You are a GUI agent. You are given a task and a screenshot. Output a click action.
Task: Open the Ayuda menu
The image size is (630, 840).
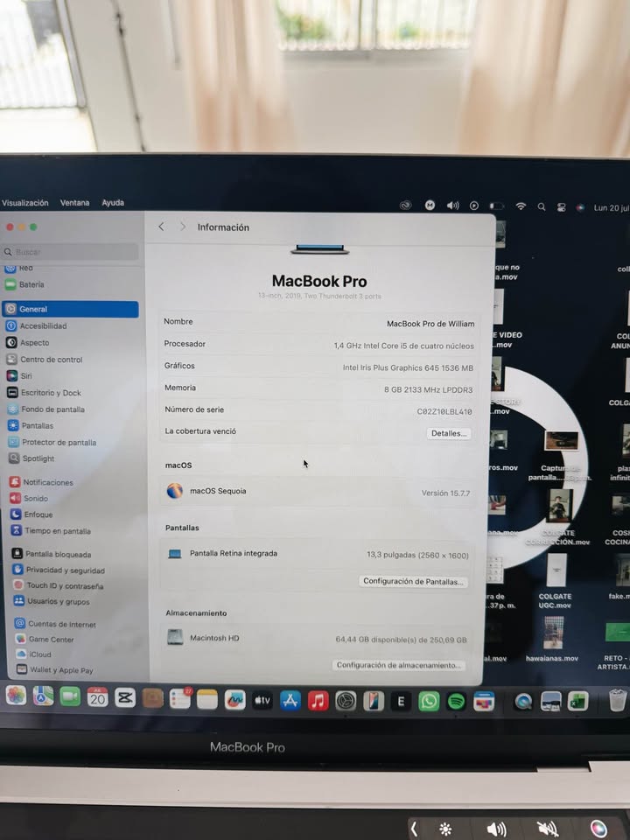[113, 202]
